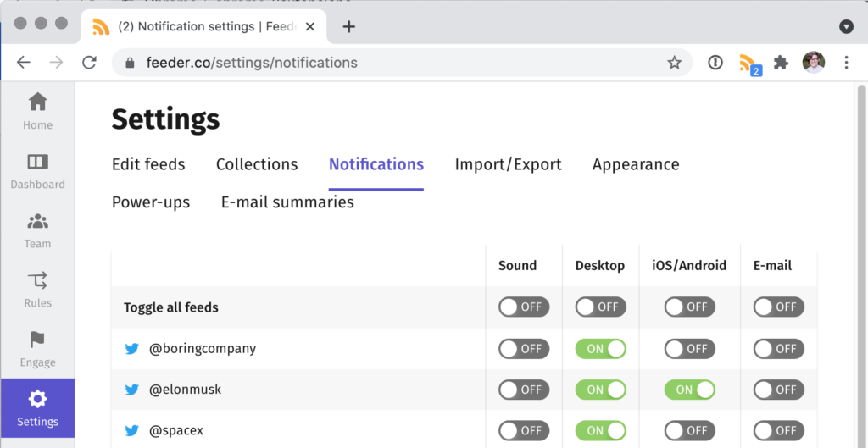The width and height of the screenshot is (868, 448).
Task: Toggle Desktop notifications for all feeds
Action: coord(601,307)
